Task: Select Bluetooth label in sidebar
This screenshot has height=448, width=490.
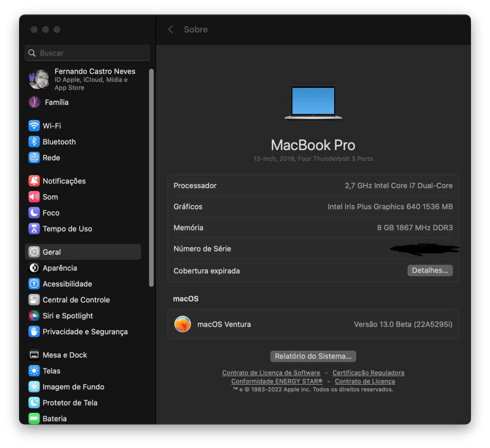Action: [x=59, y=142]
